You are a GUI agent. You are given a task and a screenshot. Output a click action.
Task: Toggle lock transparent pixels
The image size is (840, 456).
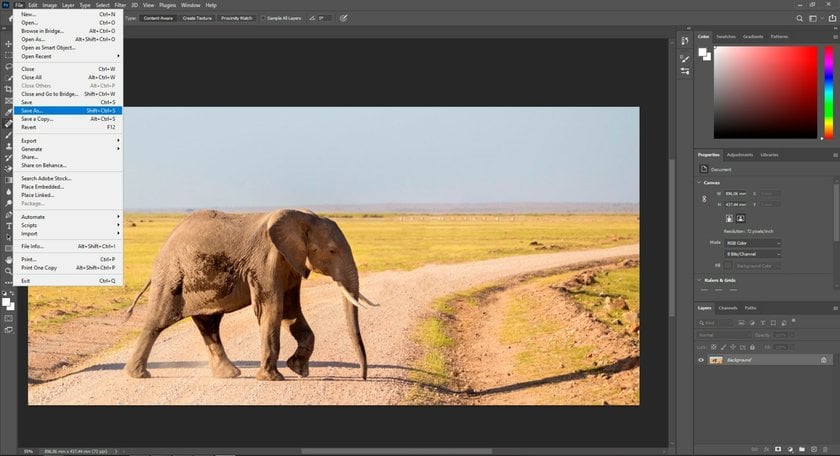tap(714, 347)
